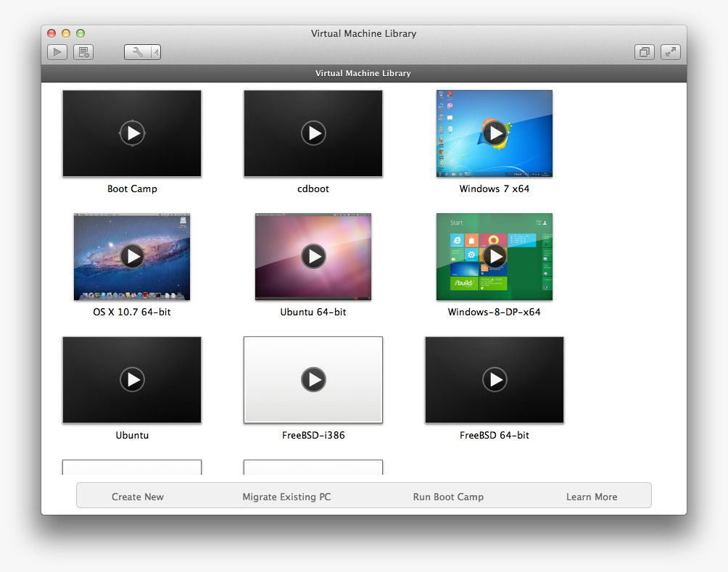Viewport: 728px width, 572px height.
Task: Enter full screen via the arrows icon
Action: pyautogui.click(x=671, y=52)
